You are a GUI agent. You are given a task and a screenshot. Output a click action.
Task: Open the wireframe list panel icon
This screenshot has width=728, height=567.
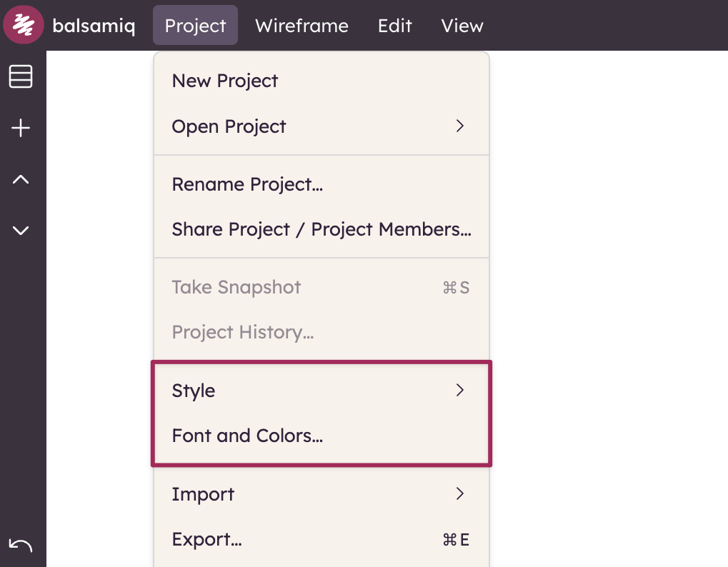pyautogui.click(x=21, y=76)
